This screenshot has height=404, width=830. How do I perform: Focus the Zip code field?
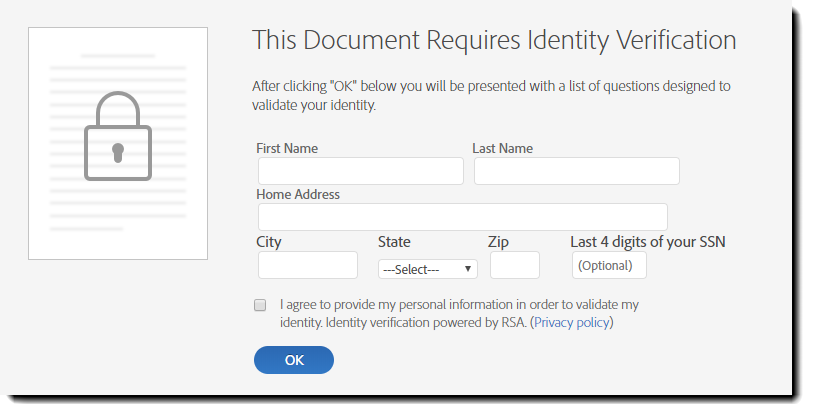pyautogui.click(x=514, y=265)
